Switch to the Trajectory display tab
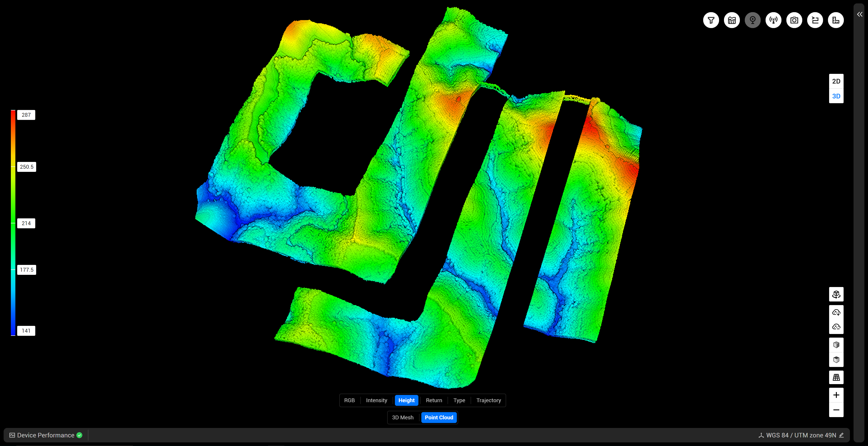The height and width of the screenshot is (446, 868). coord(488,400)
